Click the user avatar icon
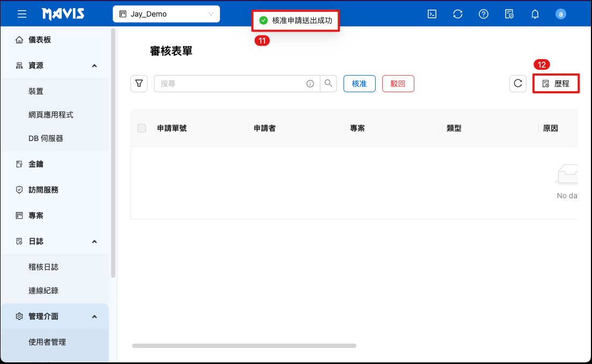 (x=561, y=14)
